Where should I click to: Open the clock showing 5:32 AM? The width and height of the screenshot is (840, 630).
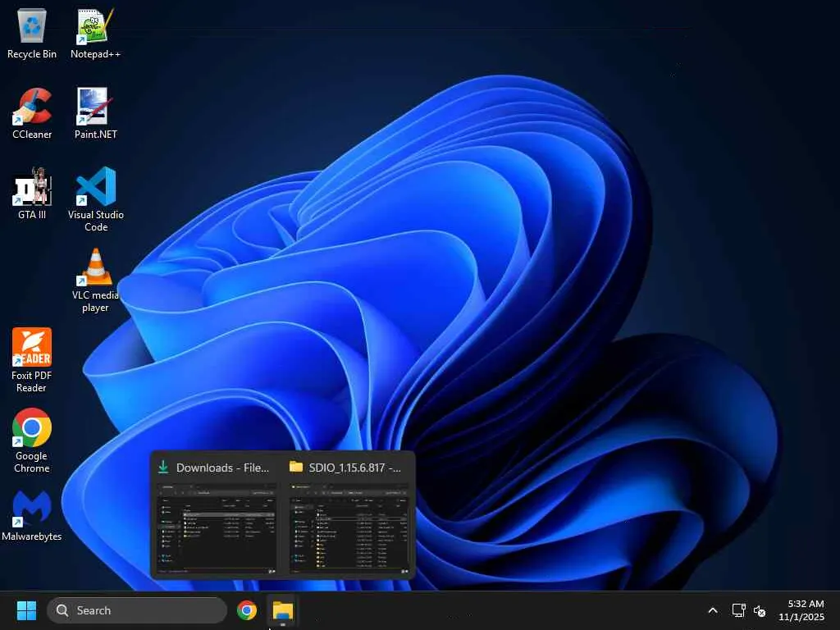[x=801, y=610]
